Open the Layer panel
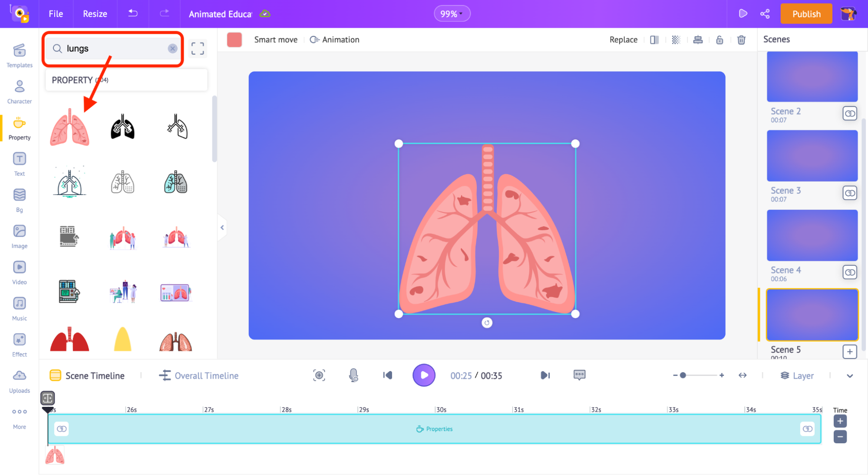Screen dimensions: 868x475 797,376
